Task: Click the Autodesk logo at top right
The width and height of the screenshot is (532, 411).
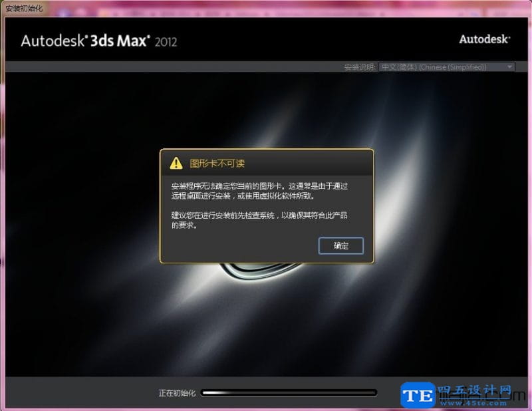Action: (x=485, y=39)
